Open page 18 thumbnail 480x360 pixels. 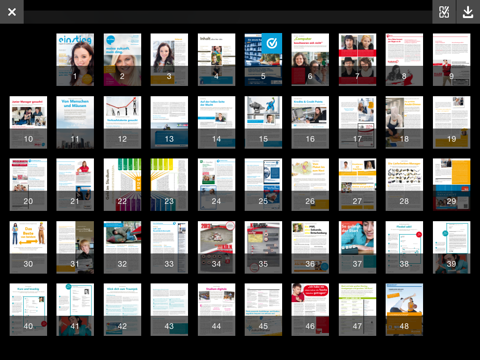pos(404,122)
